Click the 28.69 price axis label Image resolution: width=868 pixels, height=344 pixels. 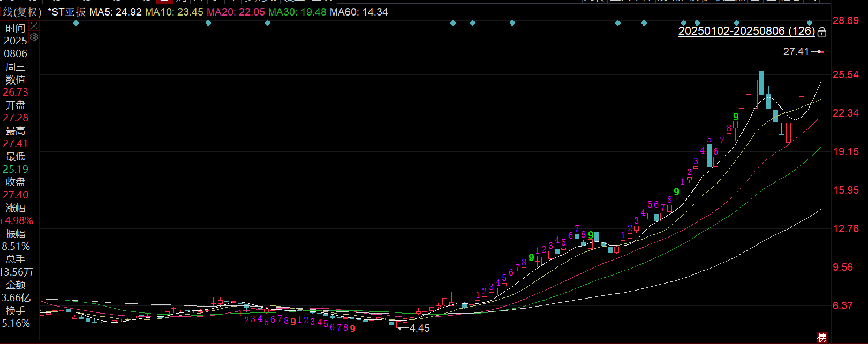(x=846, y=20)
